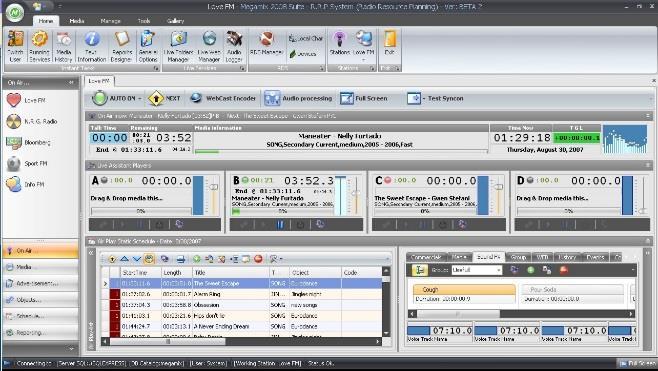Switch to the Gallery ribbon tab

(x=175, y=21)
